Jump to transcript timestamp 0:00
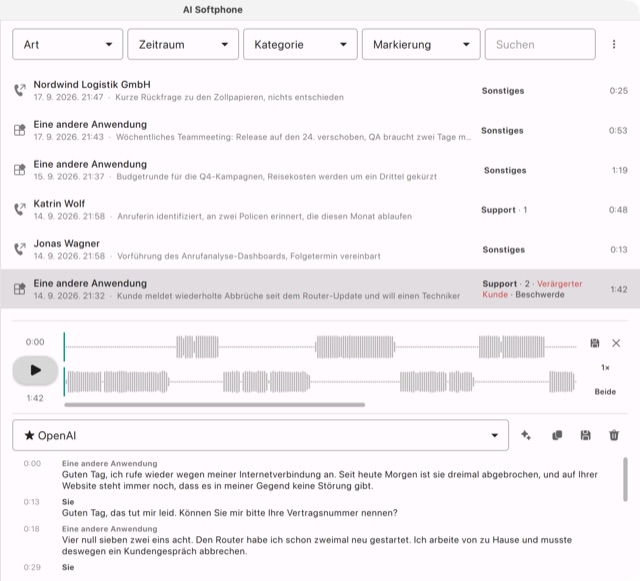The width and height of the screenshot is (640, 581). [x=32, y=463]
